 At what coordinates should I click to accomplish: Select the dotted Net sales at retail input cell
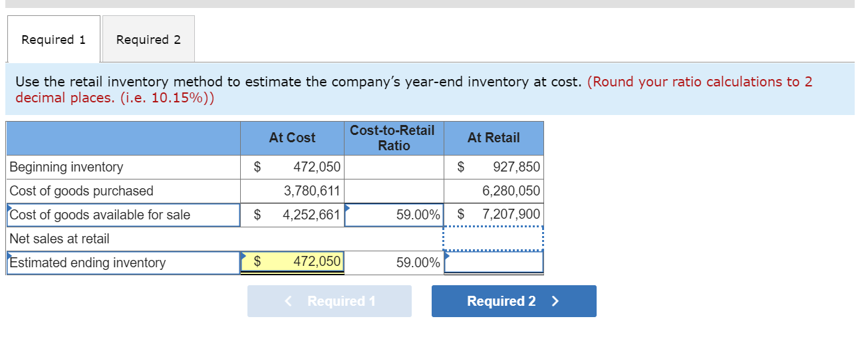click(494, 239)
